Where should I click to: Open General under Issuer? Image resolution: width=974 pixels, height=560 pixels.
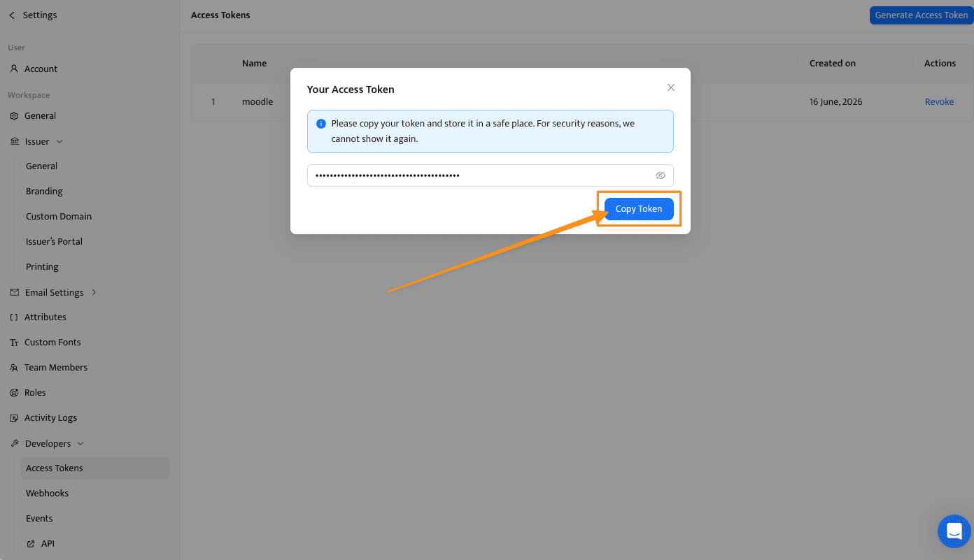[x=41, y=166]
